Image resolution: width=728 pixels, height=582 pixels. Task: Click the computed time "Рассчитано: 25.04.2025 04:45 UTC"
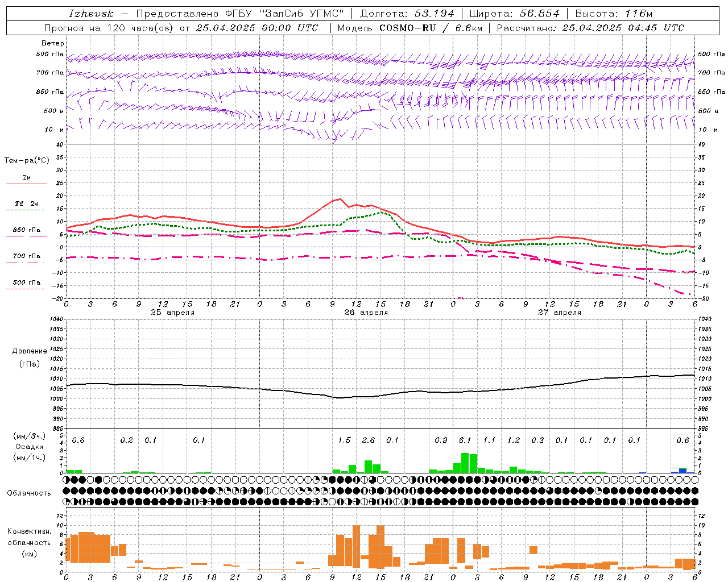[590, 28]
